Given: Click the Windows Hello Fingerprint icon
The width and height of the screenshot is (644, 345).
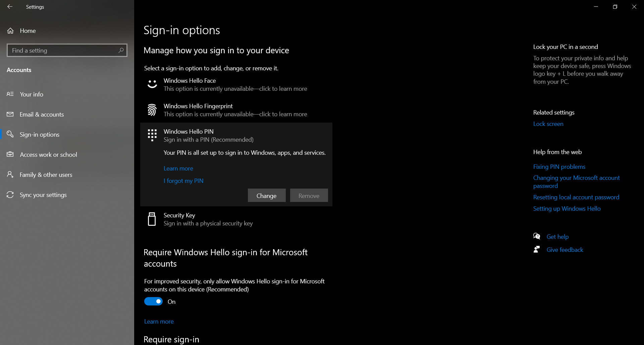Looking at the screenshot, I should (x=152, y=110).
